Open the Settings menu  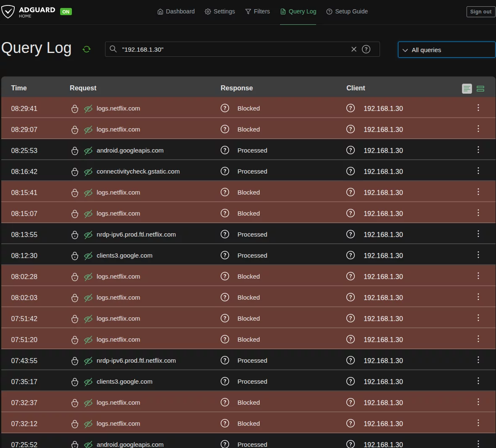(220, 12)
